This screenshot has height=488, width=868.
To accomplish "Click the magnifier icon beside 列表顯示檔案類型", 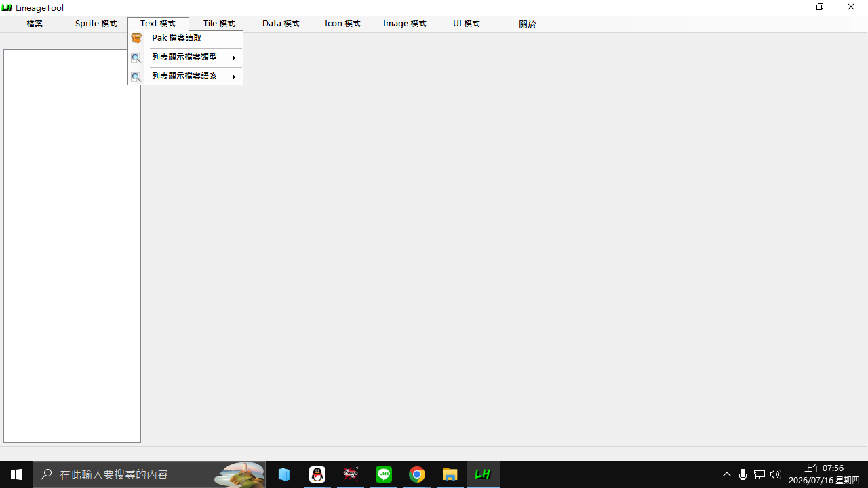I will (x=136, y=58).
